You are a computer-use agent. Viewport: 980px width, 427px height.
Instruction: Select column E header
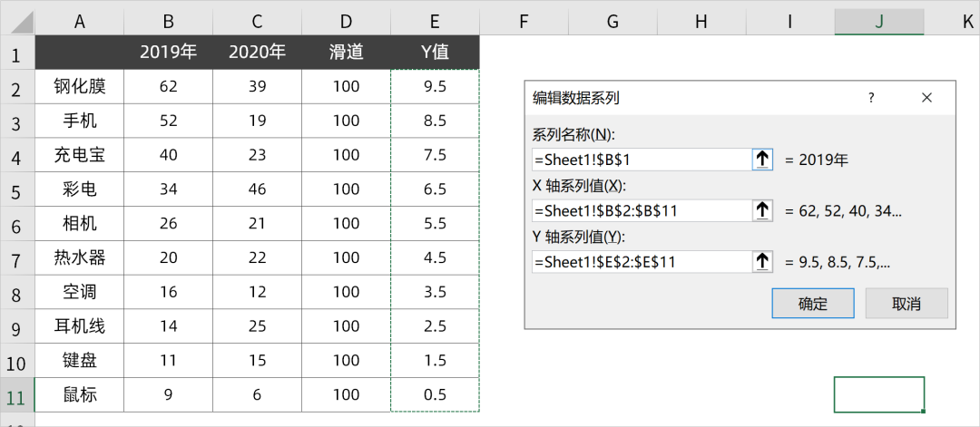point(435,21)
